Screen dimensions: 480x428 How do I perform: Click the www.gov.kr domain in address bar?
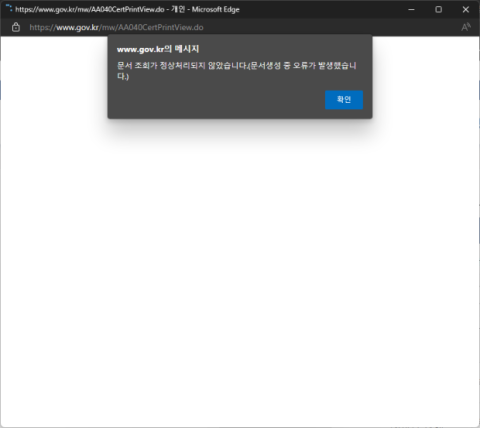[77, 27]
